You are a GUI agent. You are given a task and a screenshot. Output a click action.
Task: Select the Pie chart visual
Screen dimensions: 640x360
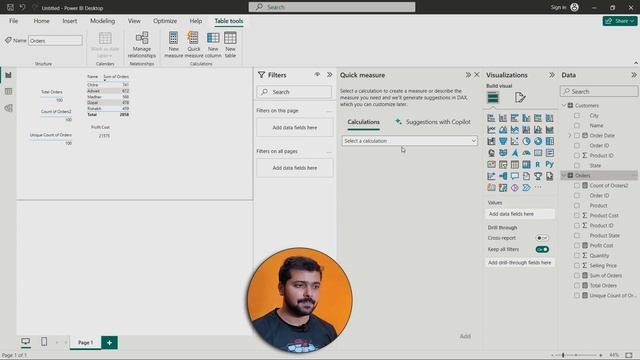coord(527,141)
